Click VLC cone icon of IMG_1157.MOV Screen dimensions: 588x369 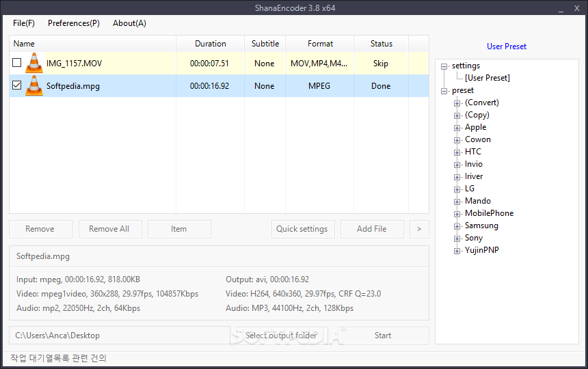[x=34, y=63]
